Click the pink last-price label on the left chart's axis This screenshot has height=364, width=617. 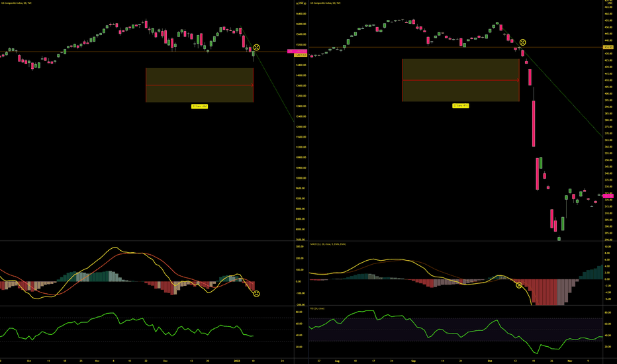pos(297,51)
